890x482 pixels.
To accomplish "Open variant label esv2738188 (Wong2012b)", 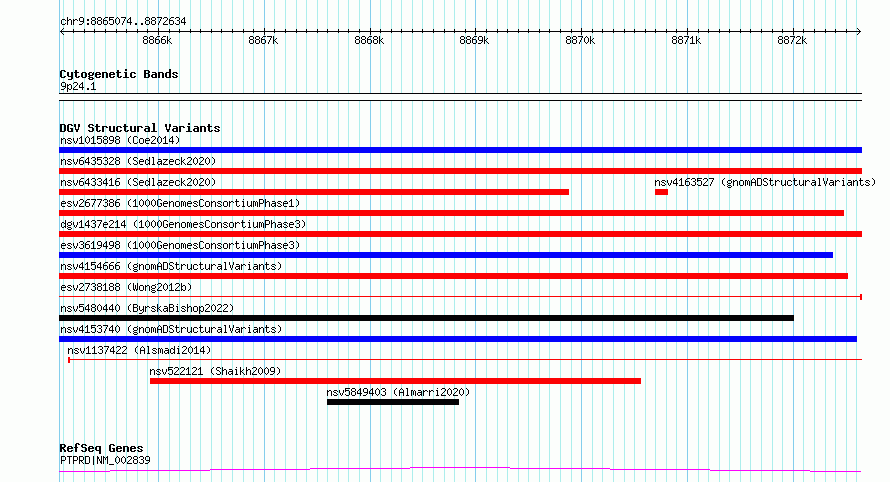I will tap(126, 287).
